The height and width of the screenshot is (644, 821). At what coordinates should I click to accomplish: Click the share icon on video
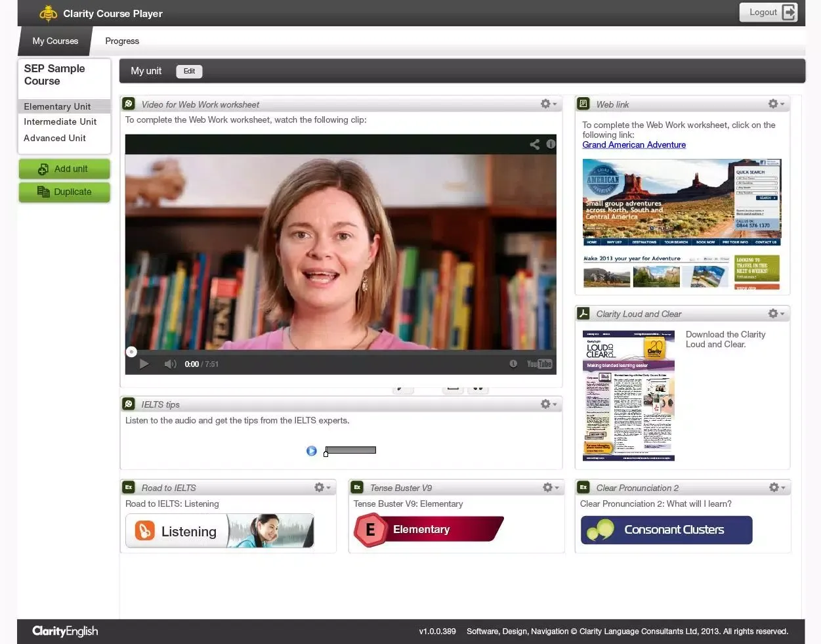pos(534,144)
